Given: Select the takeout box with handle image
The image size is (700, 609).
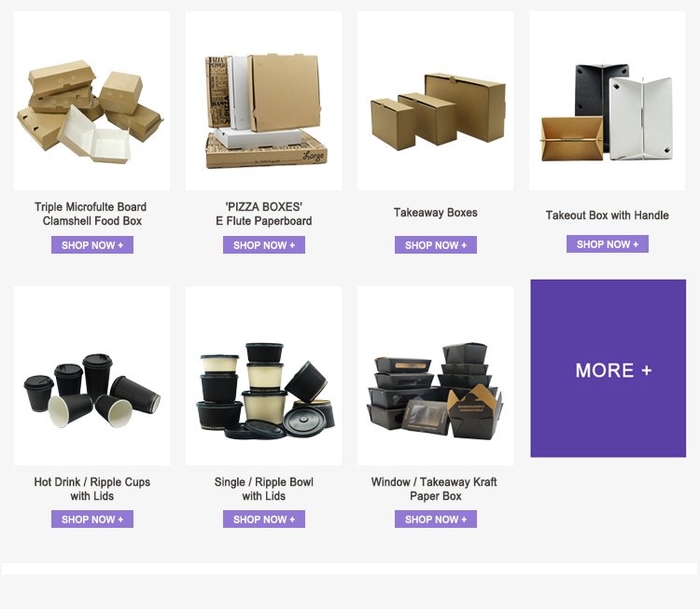Looking at the screenshot, I should point(608,101).
